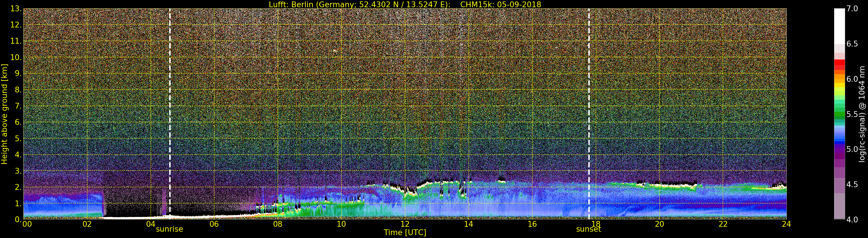Click the time axis tick "20"
The image size is (868, 238).
(659, 224)
